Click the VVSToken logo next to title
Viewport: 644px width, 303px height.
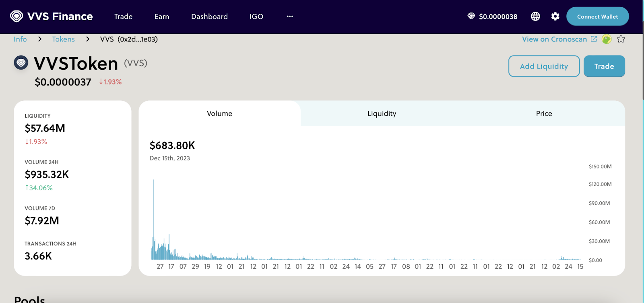click(x=21, y=62)
